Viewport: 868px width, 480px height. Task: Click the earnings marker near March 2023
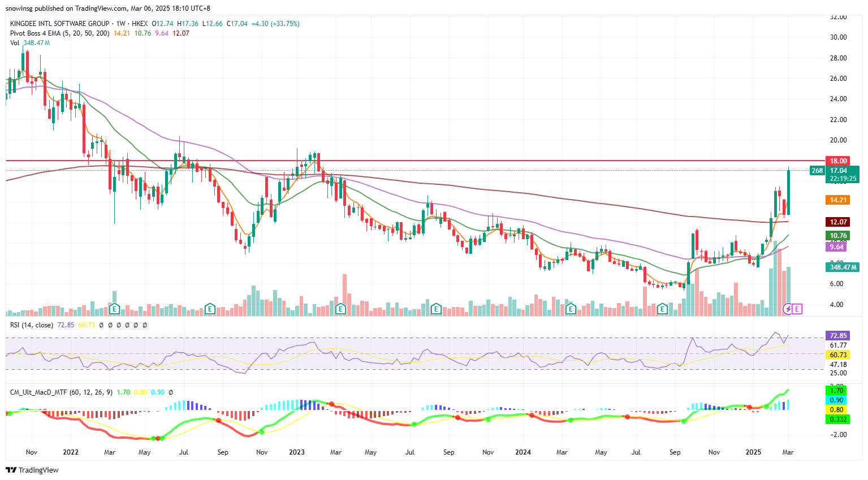tap(340, 309)
